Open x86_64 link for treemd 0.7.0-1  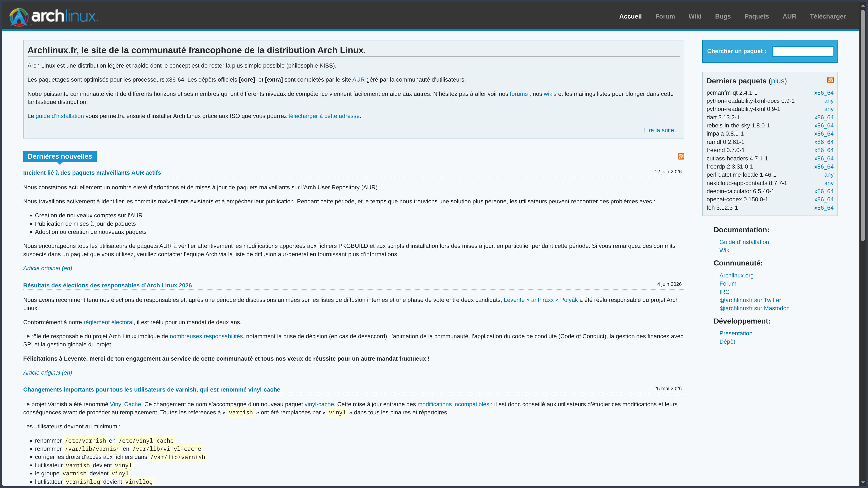point(823,150)
